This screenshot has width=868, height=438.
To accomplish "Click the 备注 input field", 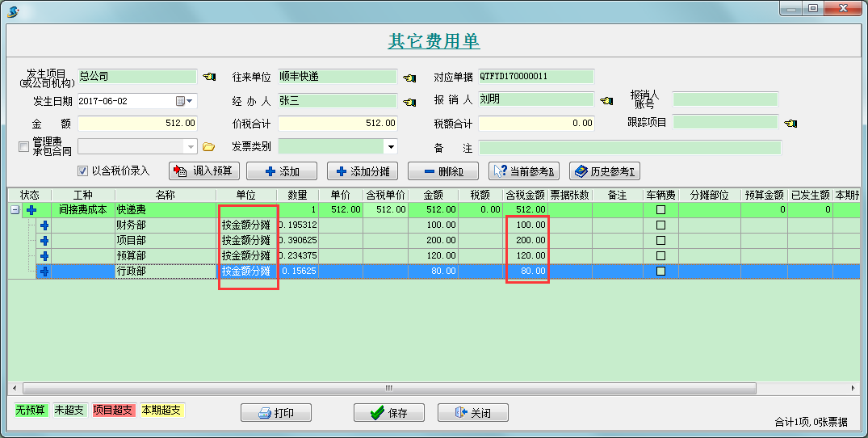I will [x=630, y=147].
